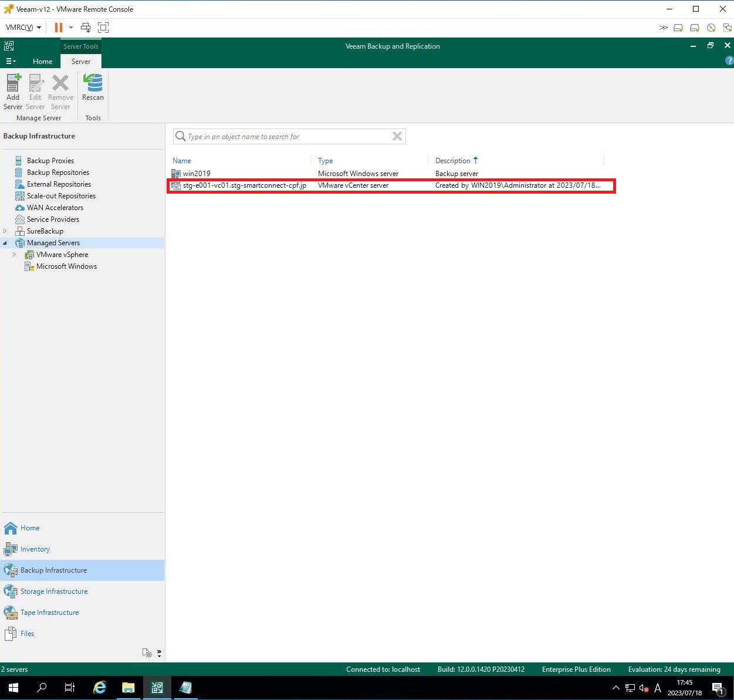734x700 pixels.
Task: Open the Service Providers node
Action: tap(53, 219)
